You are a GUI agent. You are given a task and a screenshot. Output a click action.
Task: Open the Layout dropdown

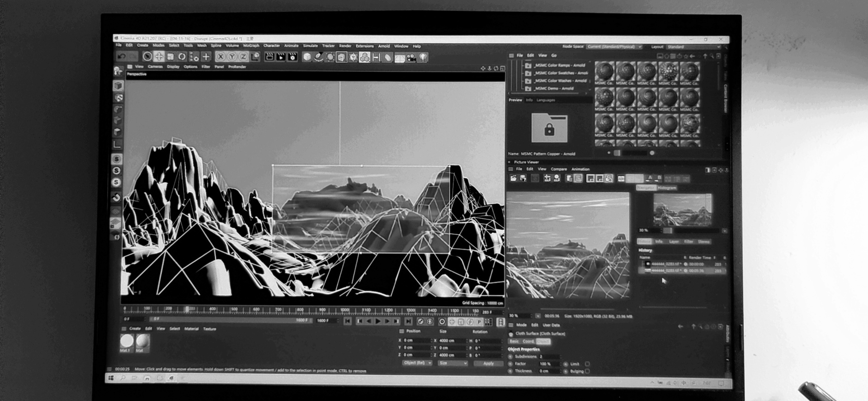pos(693,47)
